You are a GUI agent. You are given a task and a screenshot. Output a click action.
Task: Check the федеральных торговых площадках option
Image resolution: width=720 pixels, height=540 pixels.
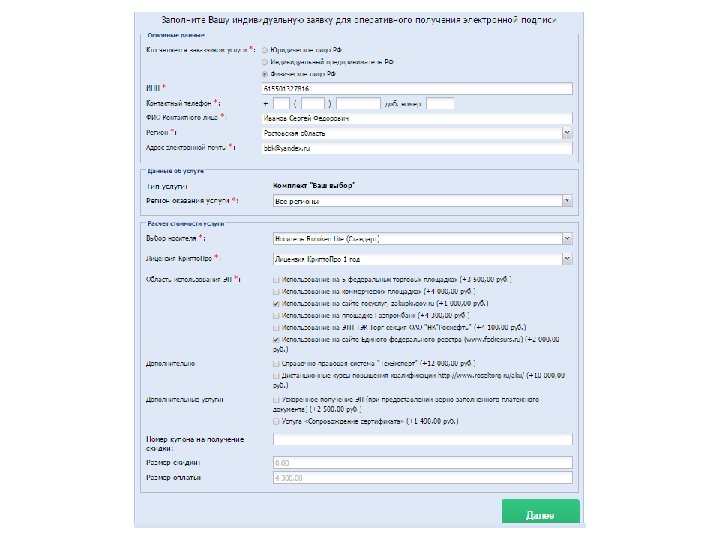pyautogui.click(x=275, y=279)
